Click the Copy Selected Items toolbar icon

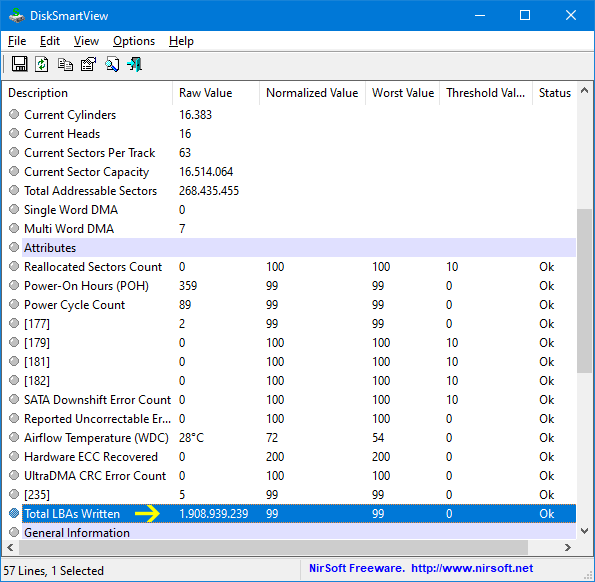point(65,64)
